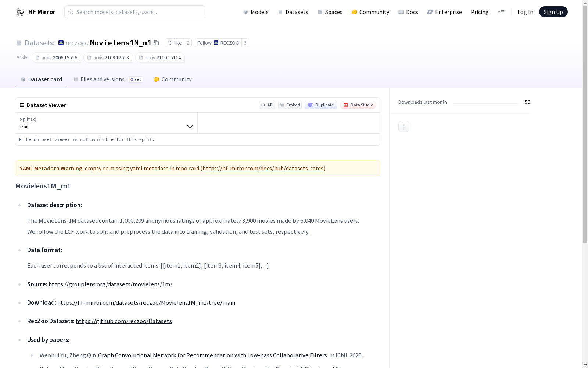588x368 pixels.
Task: Open Data Studio
Action: pyautogui.click(x=358, y=105)
